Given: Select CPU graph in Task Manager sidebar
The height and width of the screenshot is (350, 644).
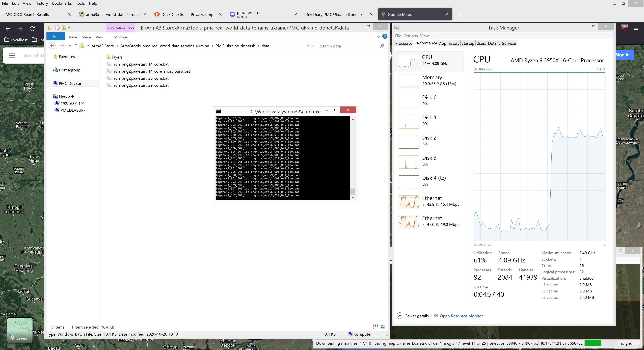Looking at the screenshot, I should (x=430, y=61).
